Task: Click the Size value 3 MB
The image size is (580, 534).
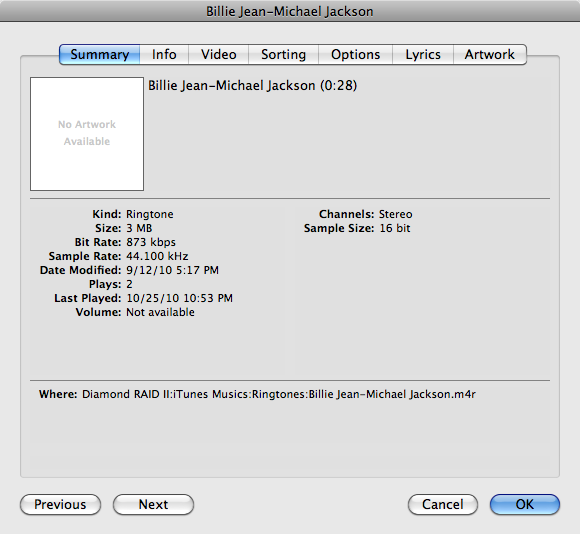Action: (x=139, y=228)
